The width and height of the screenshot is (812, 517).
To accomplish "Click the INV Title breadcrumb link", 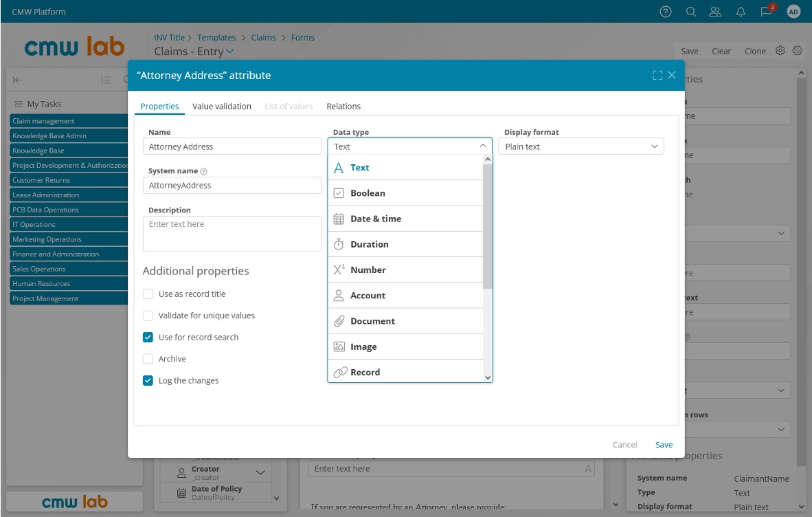I will click(170, 37).
